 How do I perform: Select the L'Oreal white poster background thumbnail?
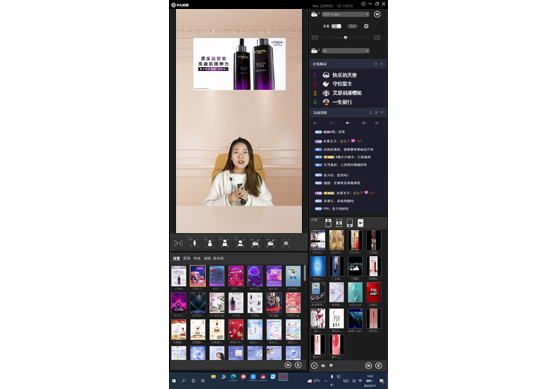point(179,276)
